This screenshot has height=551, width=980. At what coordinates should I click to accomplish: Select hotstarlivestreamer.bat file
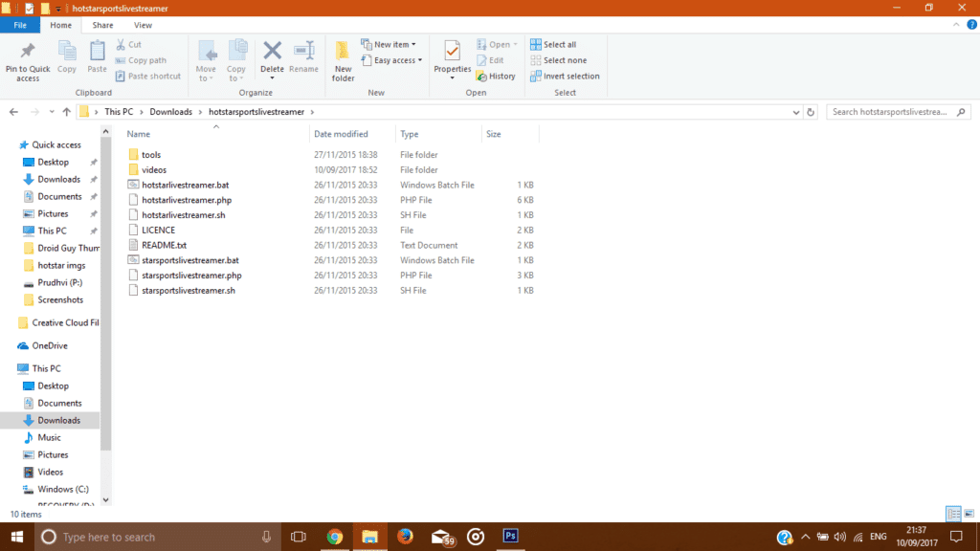point(185,185)
